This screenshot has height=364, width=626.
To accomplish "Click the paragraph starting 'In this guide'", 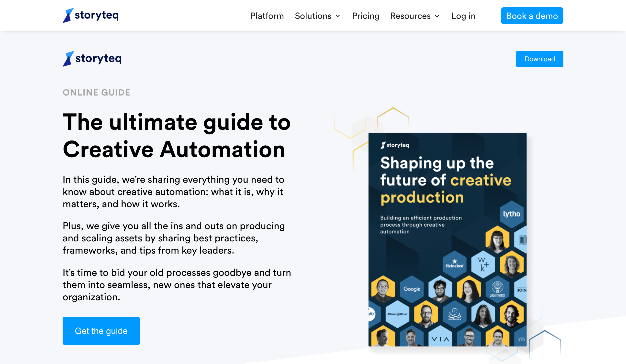I will [x=173, y=192].
